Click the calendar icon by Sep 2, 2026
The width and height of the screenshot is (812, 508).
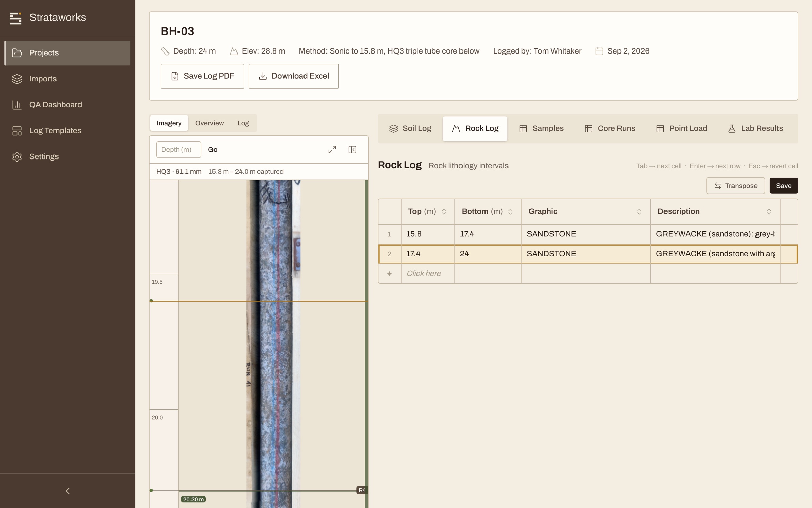click(599, 51)
